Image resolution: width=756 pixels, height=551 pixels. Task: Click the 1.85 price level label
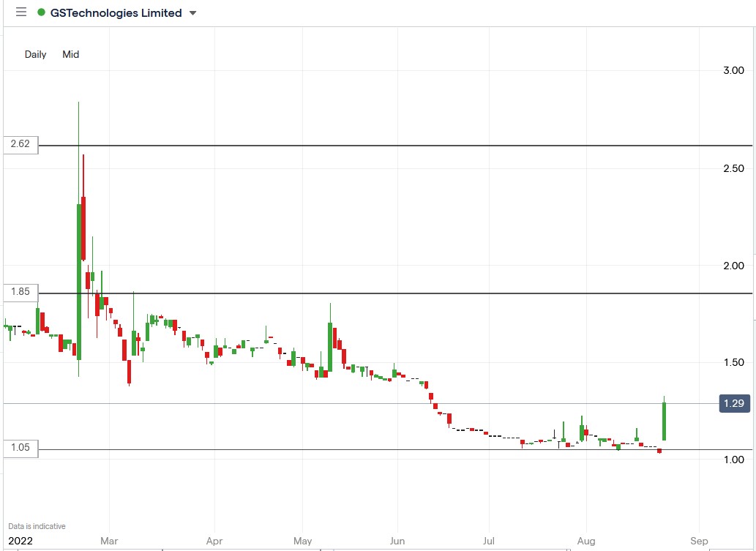[19, 291]
